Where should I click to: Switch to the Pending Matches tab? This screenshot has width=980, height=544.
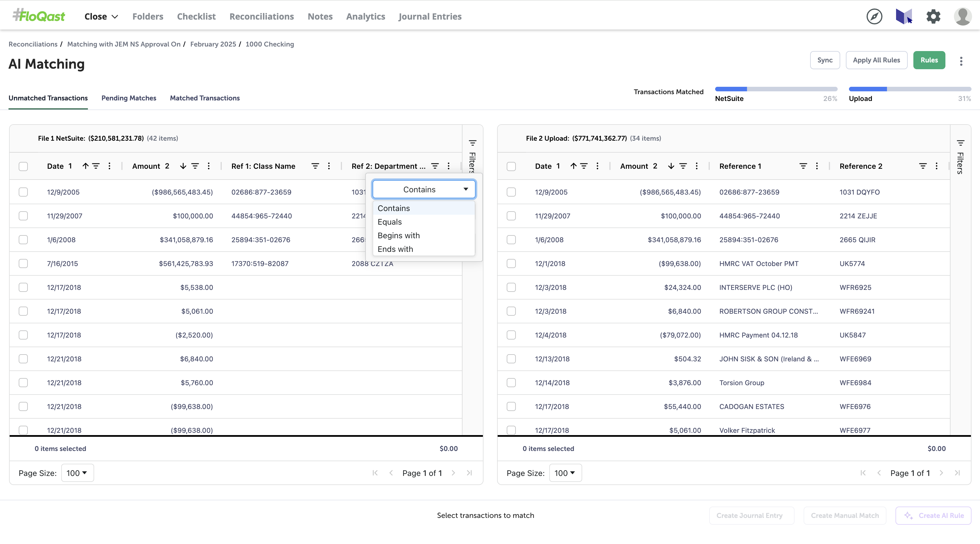point(128,98)
